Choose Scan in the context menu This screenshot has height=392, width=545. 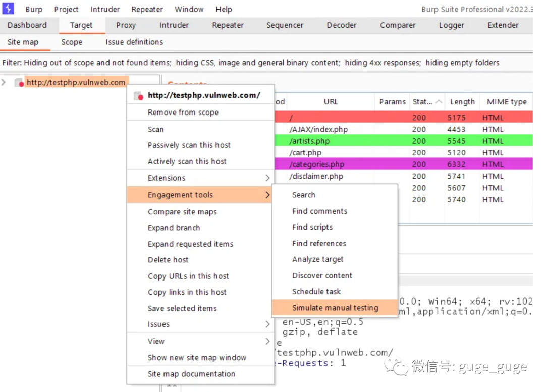pos(200,129)
